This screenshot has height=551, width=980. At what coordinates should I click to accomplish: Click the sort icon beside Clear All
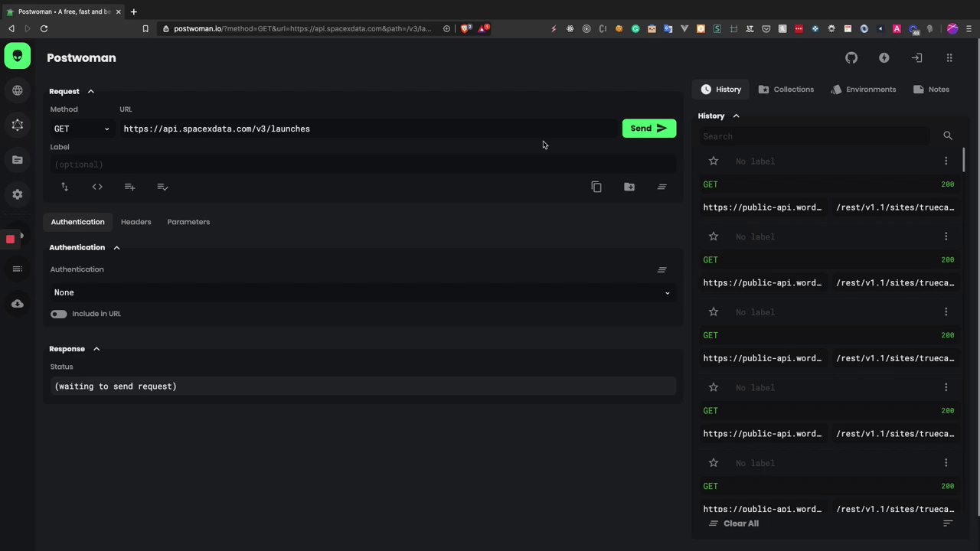948,523
